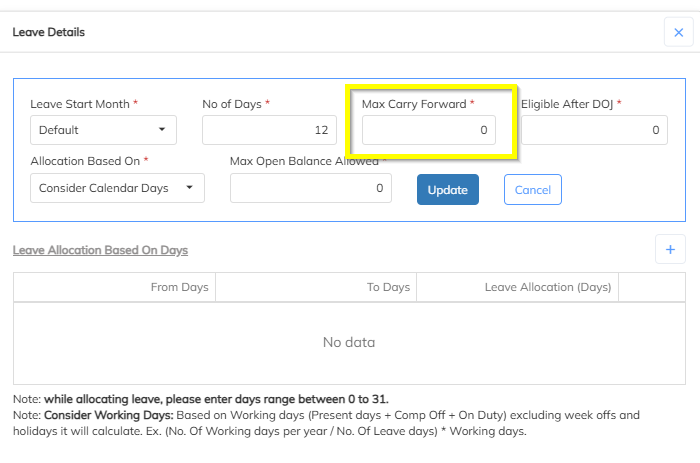Click the No of Days label
This screenshot has width=700, height=463.
click(x=235, y=104)
